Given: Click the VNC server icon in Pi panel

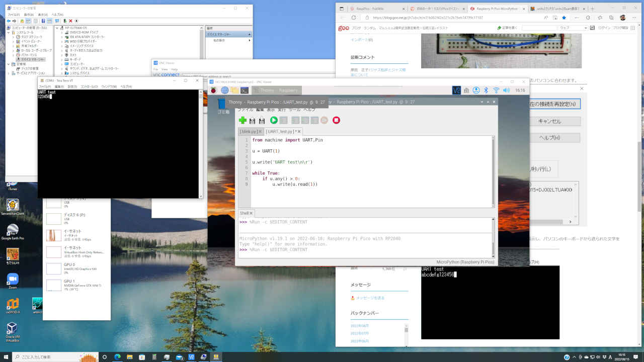Looking at the screenshot, I should coord(456,90).
